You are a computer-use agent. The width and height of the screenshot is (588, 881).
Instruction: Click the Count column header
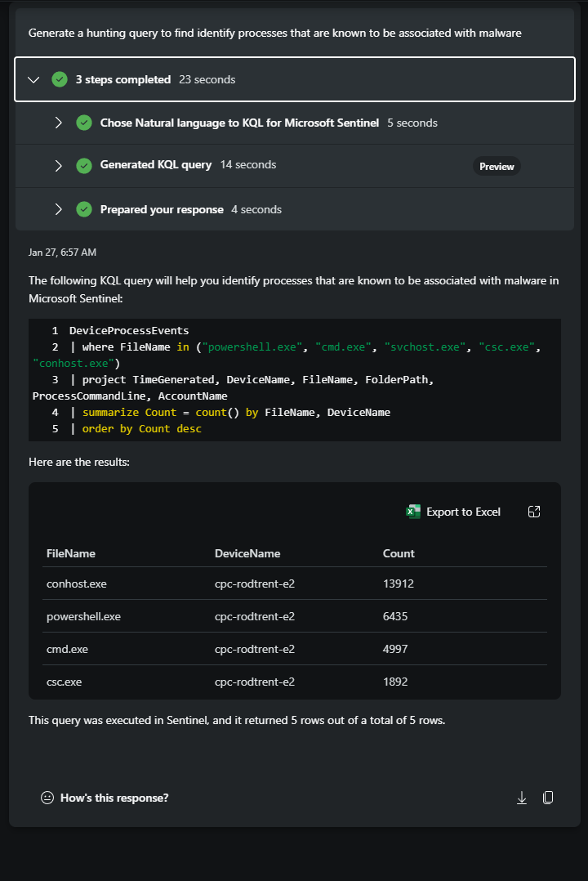coord(399,553)
